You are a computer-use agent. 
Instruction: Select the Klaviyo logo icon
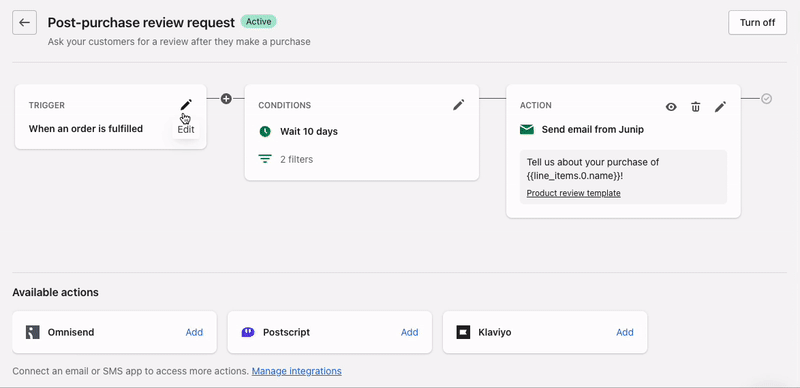click(463, 332)
